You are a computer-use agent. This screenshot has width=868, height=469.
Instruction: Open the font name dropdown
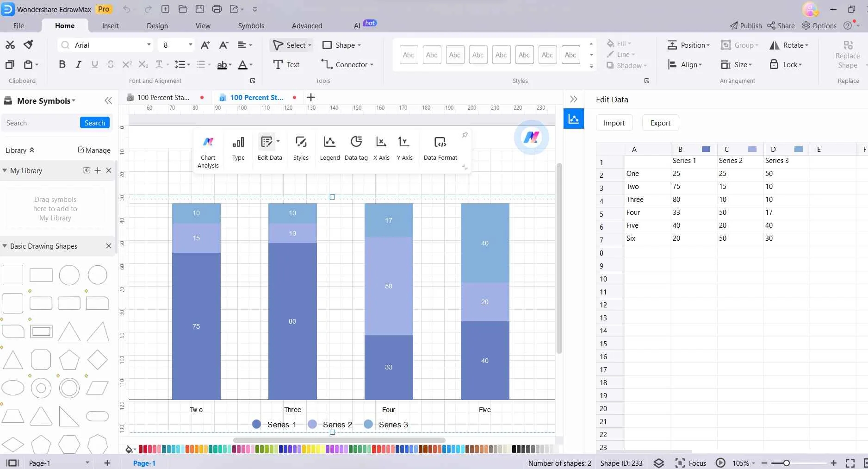click(x=149, y=45)
